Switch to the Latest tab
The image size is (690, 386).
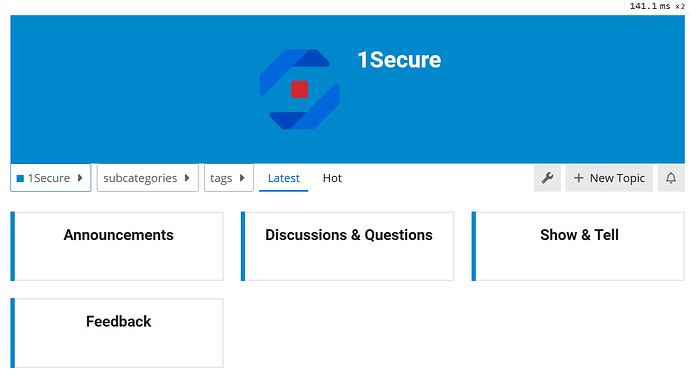click(283, 178)
